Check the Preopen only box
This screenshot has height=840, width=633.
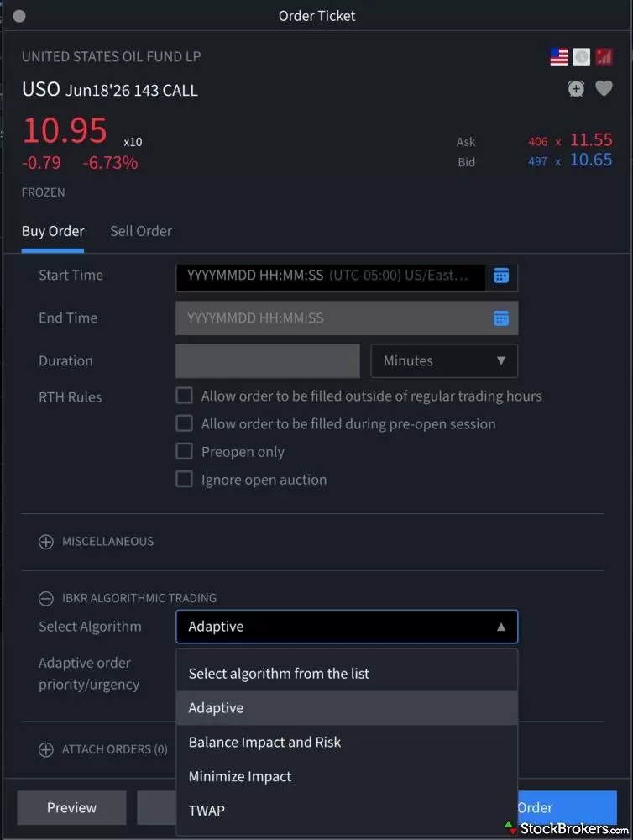coord(184,451)
